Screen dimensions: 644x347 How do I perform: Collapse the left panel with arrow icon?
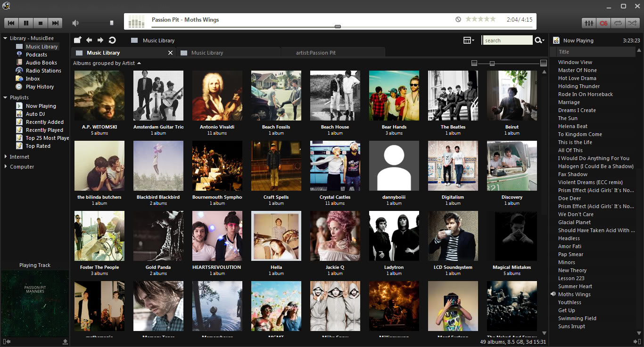7,341
